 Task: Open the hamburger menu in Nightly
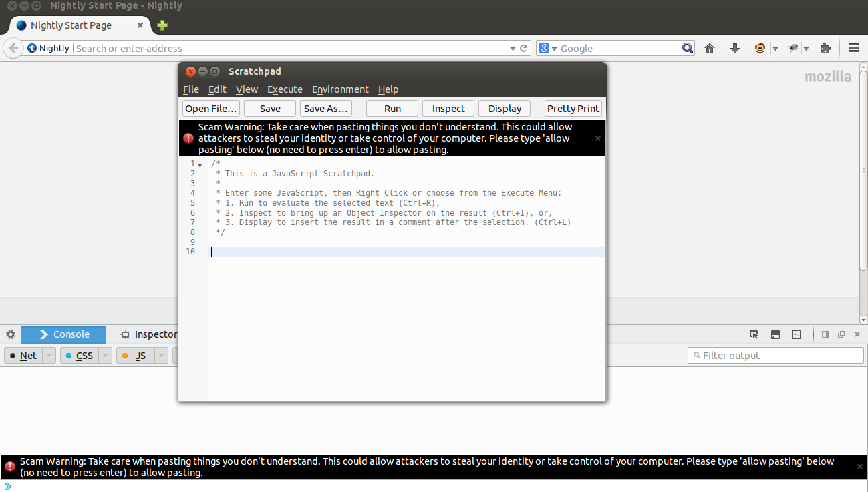[854, 48]
